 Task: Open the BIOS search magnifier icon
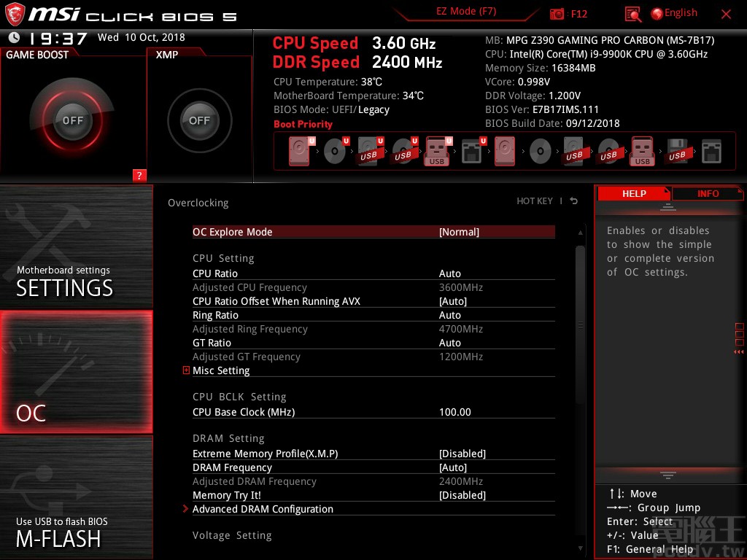(632, 15)
